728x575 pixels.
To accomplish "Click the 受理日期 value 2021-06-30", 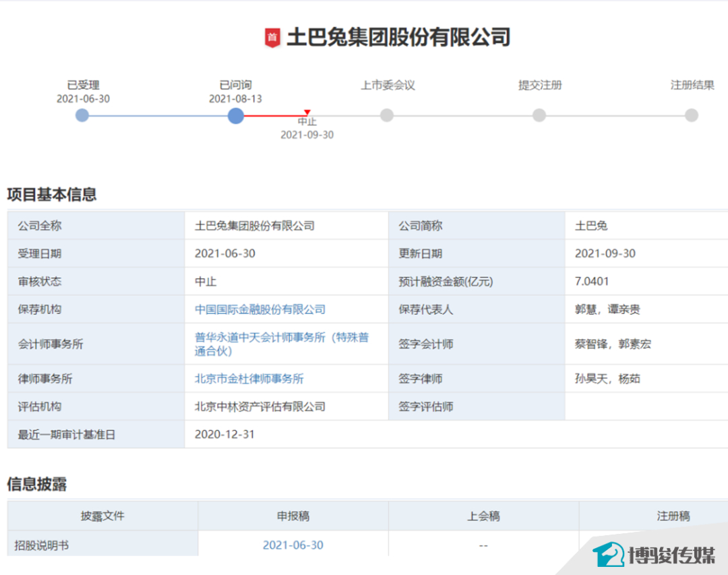I will 224,253.
